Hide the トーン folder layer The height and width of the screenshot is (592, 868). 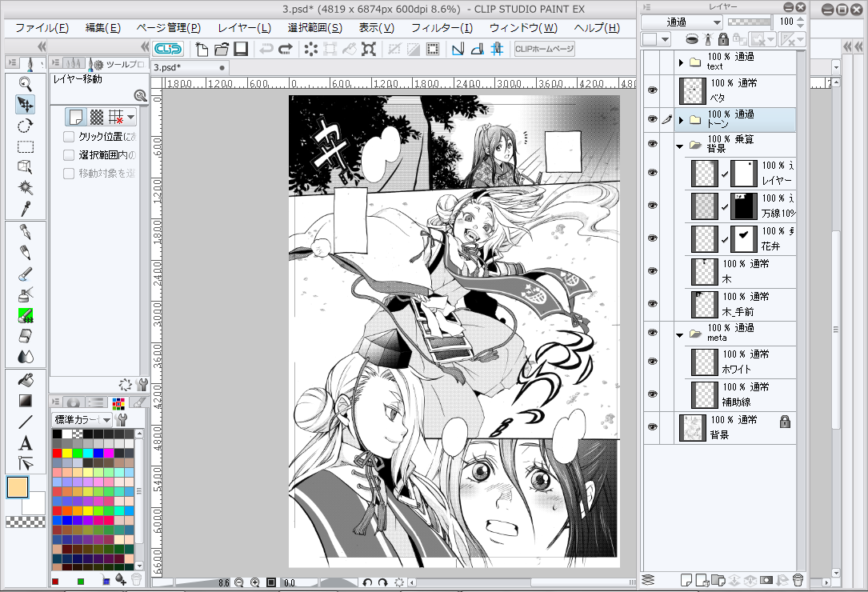(652, 119)
